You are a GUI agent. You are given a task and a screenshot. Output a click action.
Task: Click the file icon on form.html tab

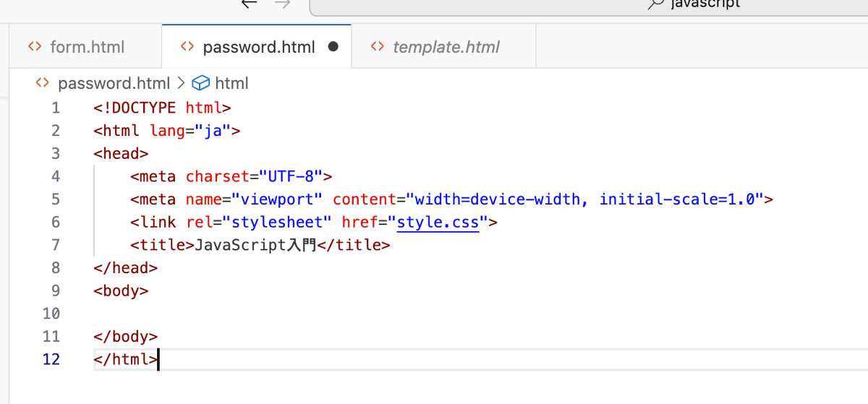coord(34,47)
